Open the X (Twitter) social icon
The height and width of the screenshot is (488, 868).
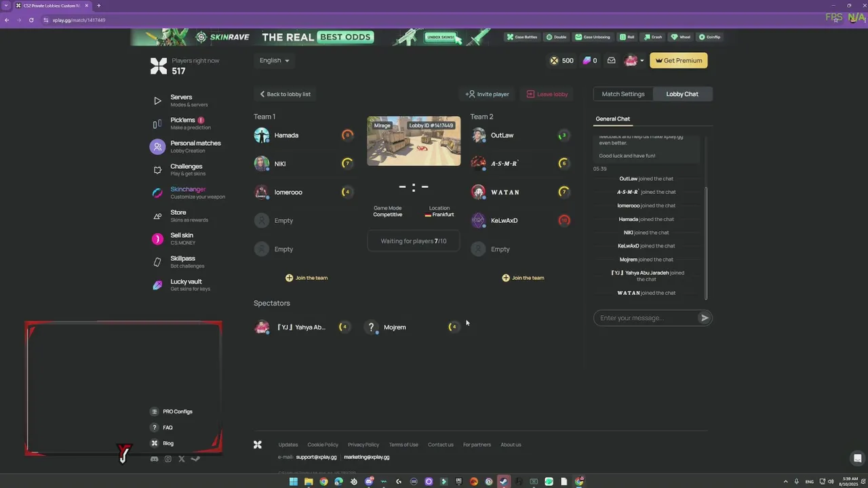click(x=181, y=459)
